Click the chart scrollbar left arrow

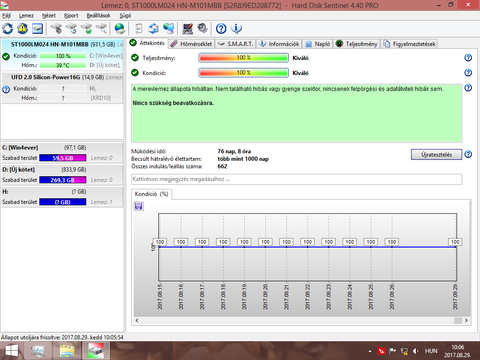click(x=137, y=320)
